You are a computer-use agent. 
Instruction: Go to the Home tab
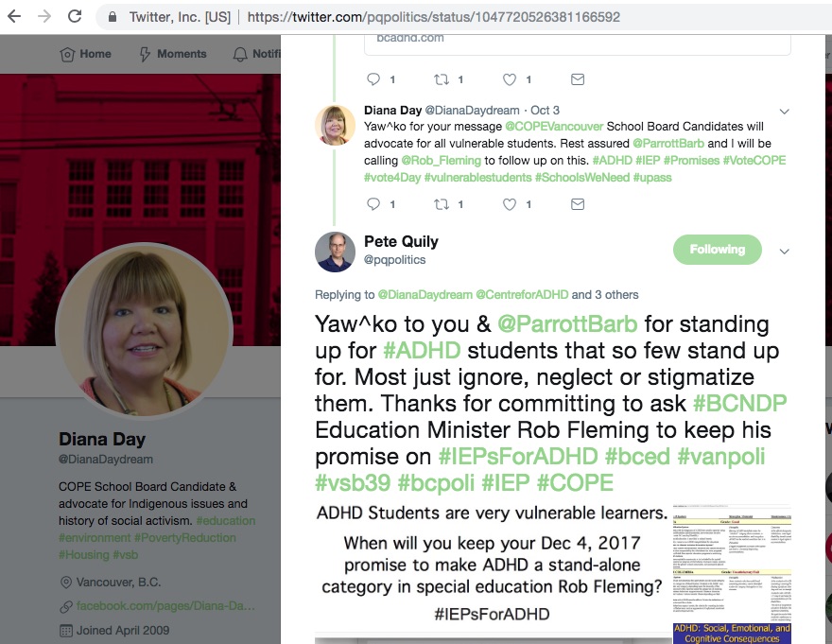point(86,54)
